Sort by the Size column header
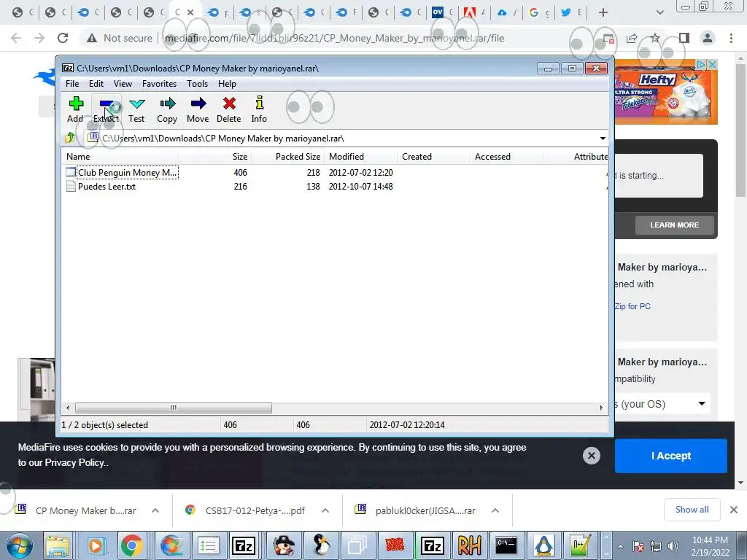 (215, 157)
